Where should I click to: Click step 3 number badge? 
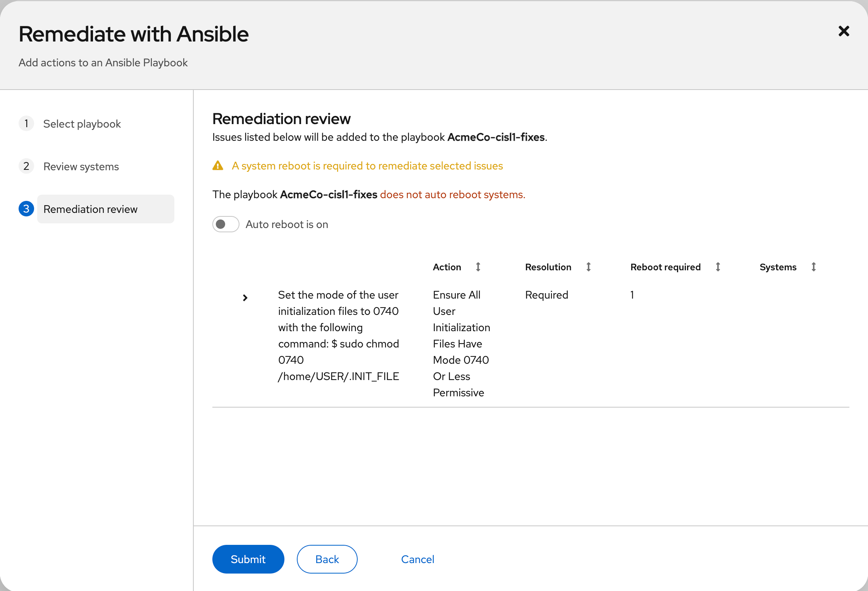(26, 209)
